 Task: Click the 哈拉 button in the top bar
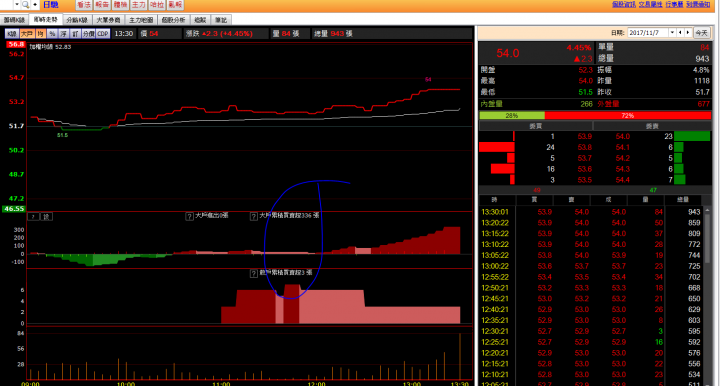click(157, 5)
